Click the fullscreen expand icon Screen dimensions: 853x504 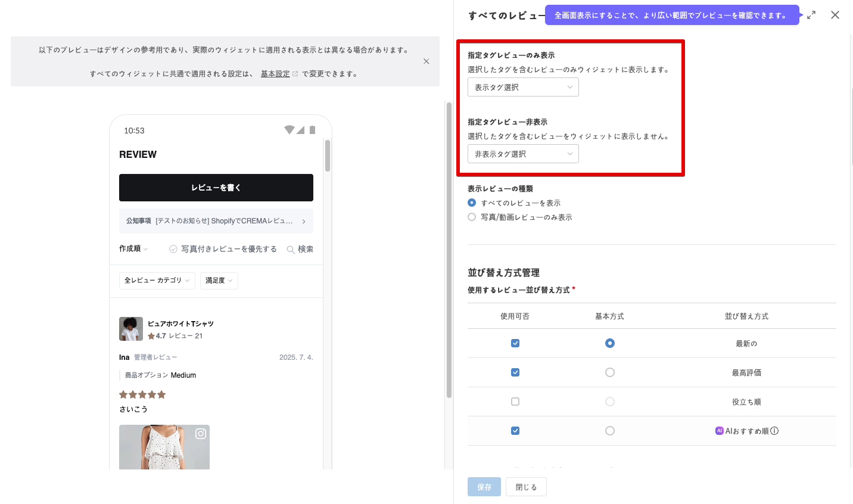click(811, 15)
